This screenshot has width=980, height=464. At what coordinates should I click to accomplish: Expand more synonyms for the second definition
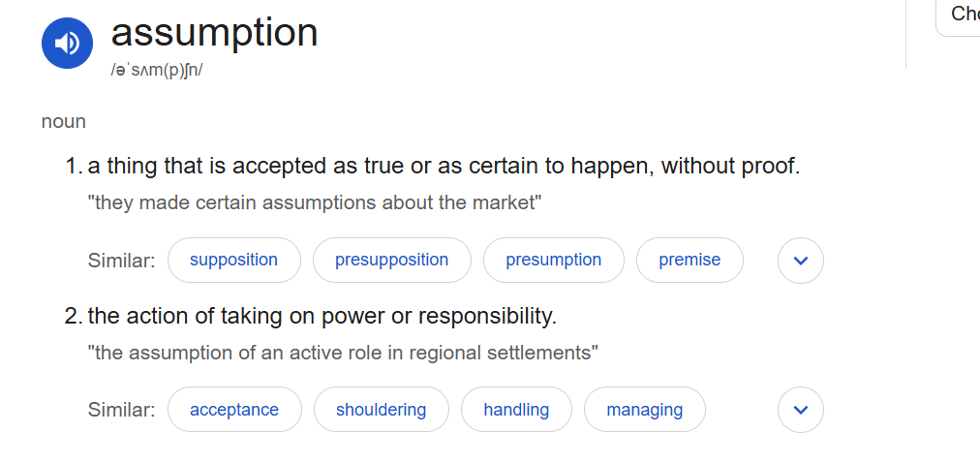(801, 410)
